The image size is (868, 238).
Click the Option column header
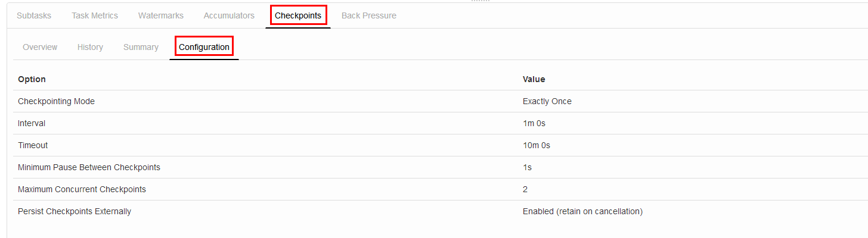tap(32, 79)
